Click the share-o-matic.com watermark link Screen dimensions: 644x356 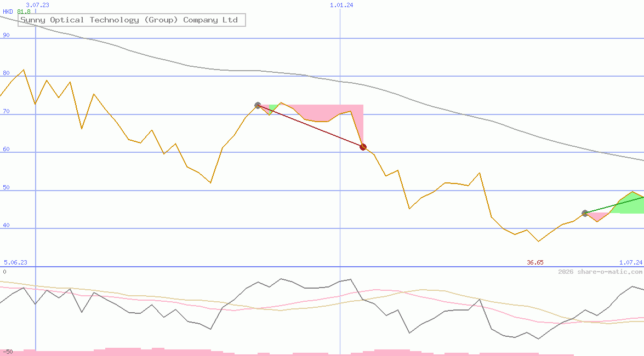[x=600, y=272]
